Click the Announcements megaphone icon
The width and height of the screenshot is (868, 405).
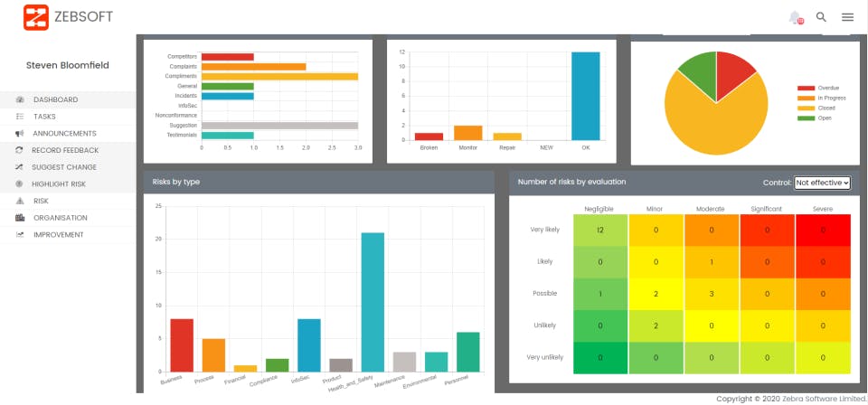tap(20, 133)
